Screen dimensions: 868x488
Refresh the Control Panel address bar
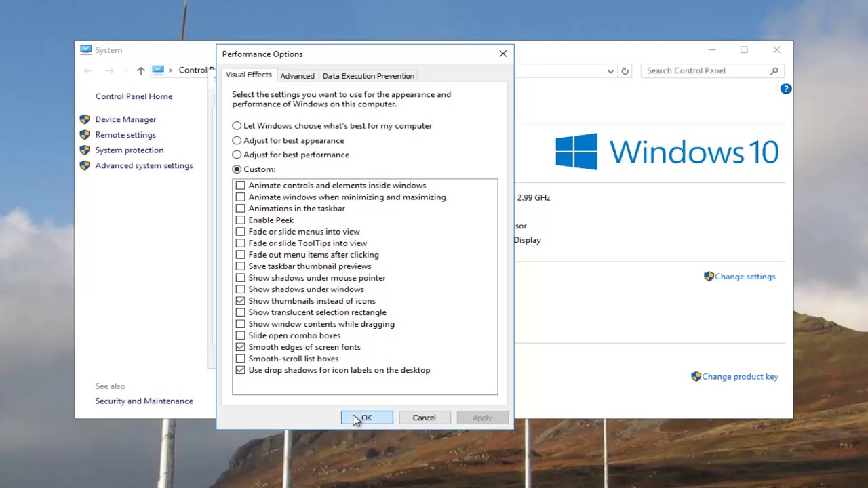(625, 70)
